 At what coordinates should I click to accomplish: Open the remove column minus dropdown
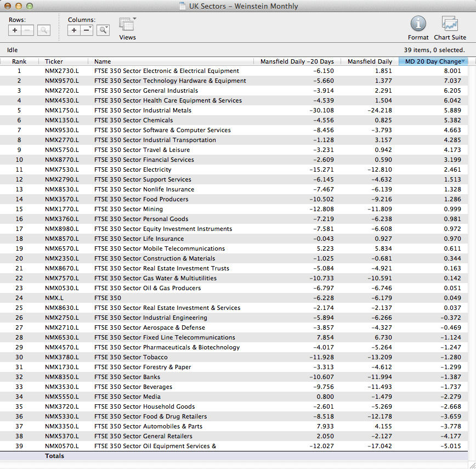click(x=87, y=30)
